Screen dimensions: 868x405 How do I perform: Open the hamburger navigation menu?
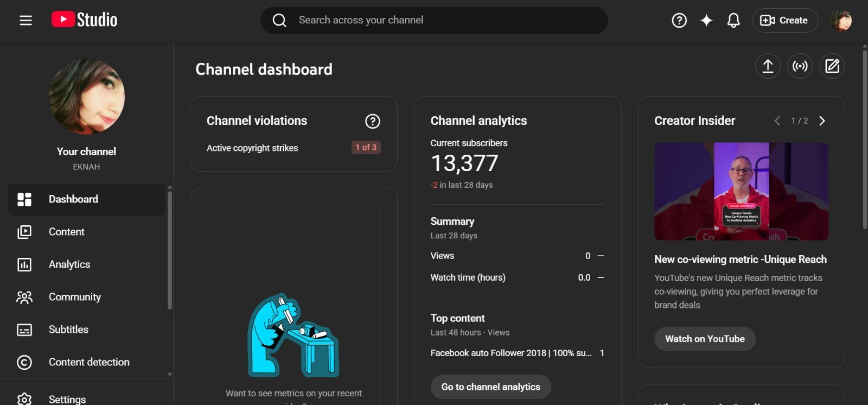[x=25, y=20]
